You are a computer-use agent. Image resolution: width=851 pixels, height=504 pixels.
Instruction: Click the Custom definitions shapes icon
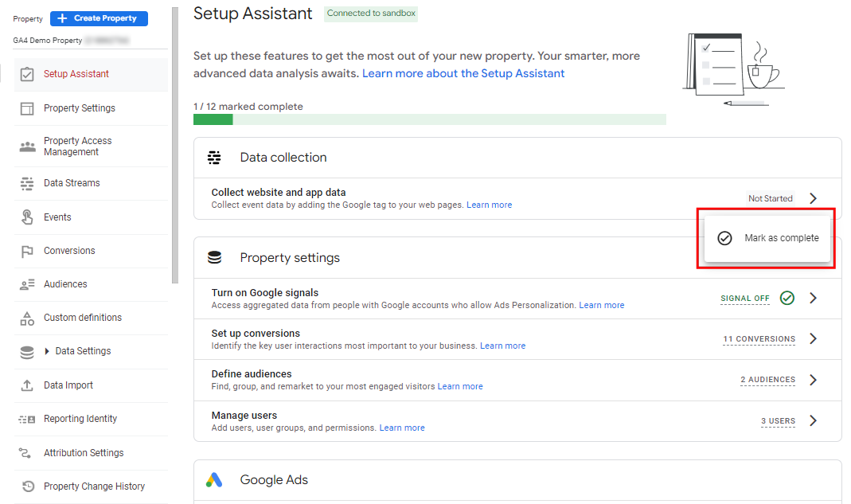(x=27, y=318)
